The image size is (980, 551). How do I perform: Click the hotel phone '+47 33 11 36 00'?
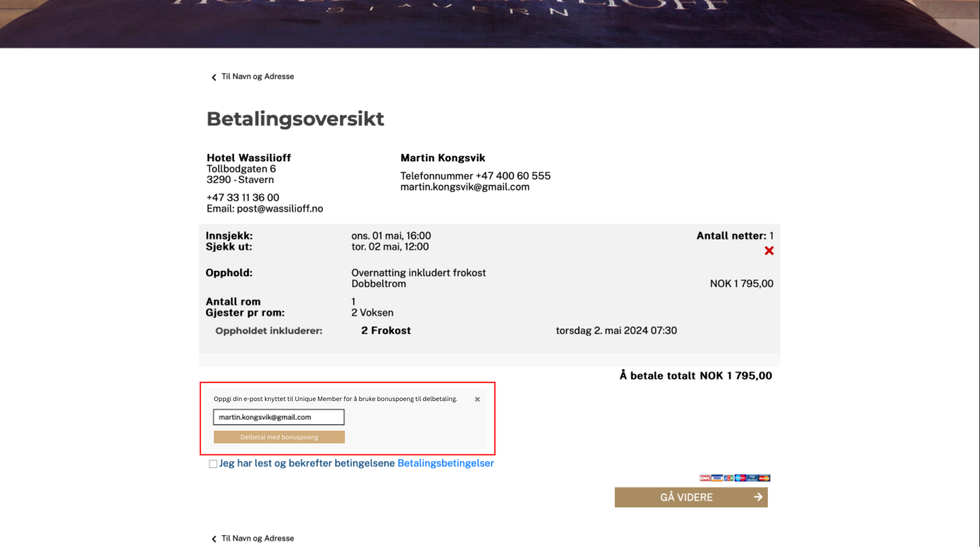point(243,197)
